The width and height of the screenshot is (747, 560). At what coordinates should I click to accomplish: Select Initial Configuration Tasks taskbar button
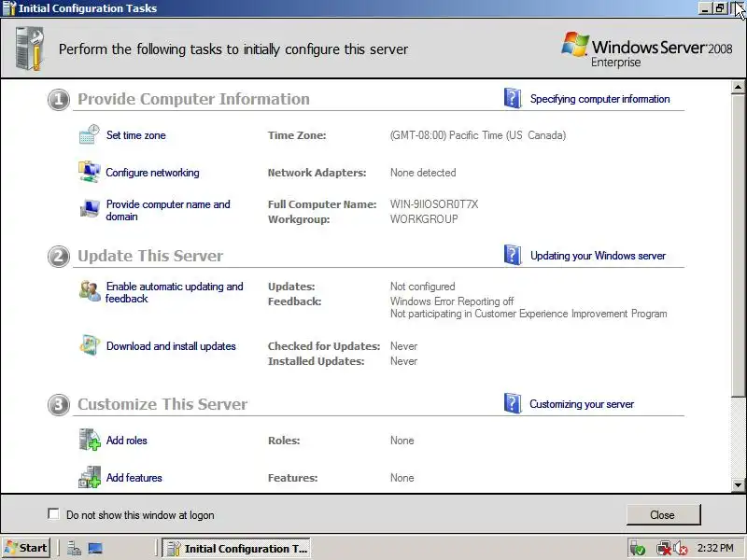point(236,548)
